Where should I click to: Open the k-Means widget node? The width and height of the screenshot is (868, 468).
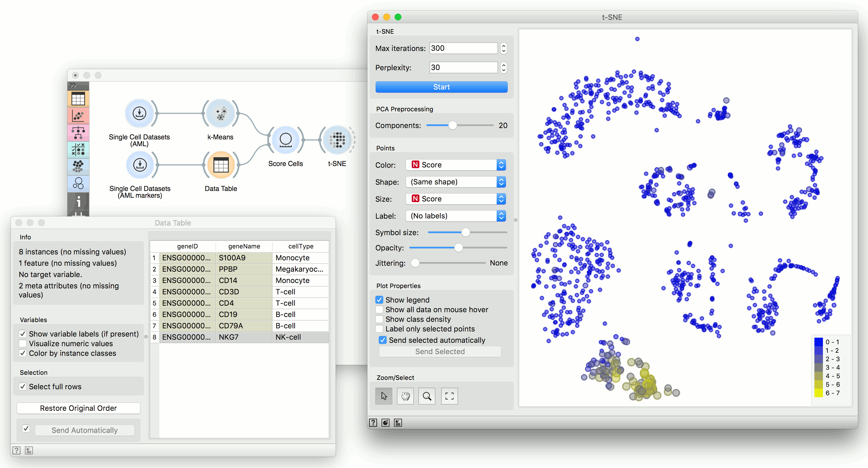point(220,114)
